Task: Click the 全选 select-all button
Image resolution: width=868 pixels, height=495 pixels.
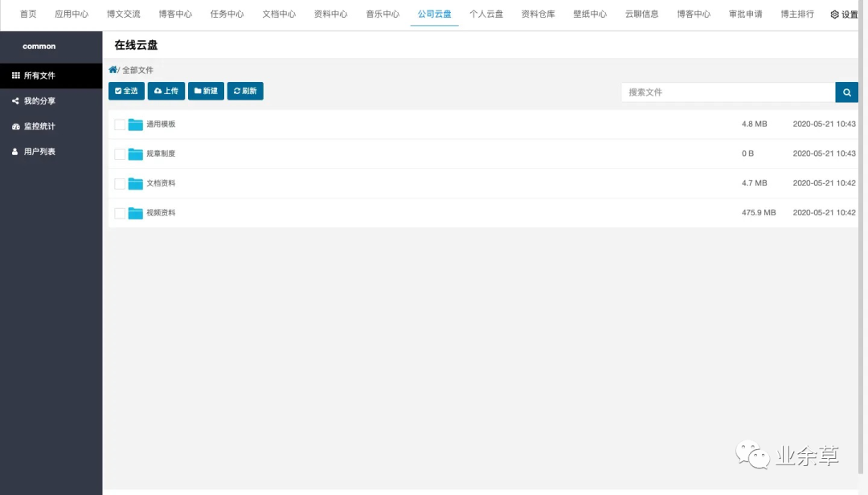Action: pos(126,91)
